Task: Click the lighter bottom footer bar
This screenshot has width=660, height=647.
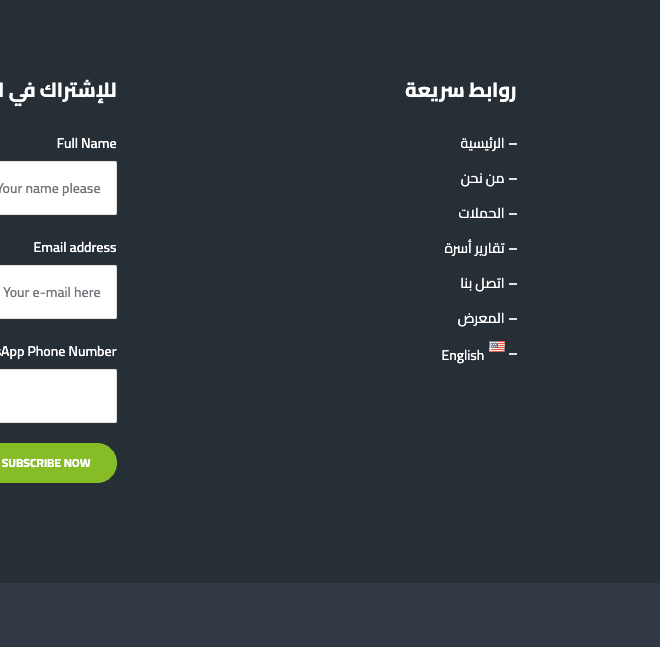Action: (330, 615)
